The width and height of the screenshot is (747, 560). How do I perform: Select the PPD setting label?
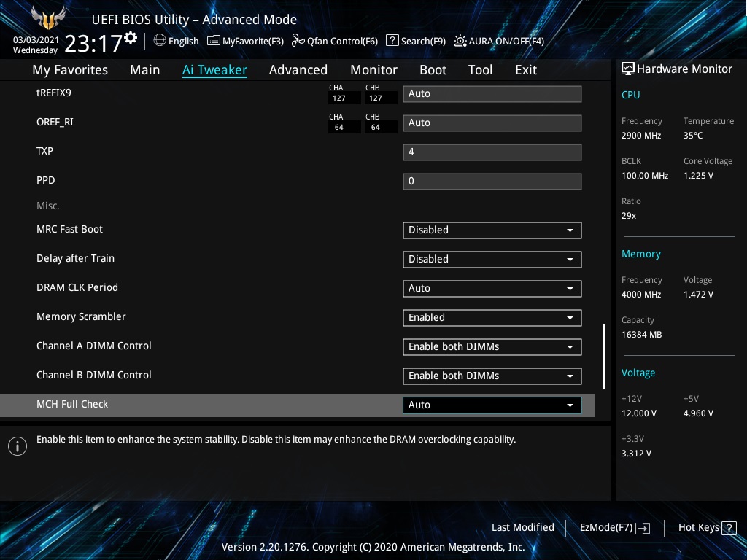click(x=46, y=181)
